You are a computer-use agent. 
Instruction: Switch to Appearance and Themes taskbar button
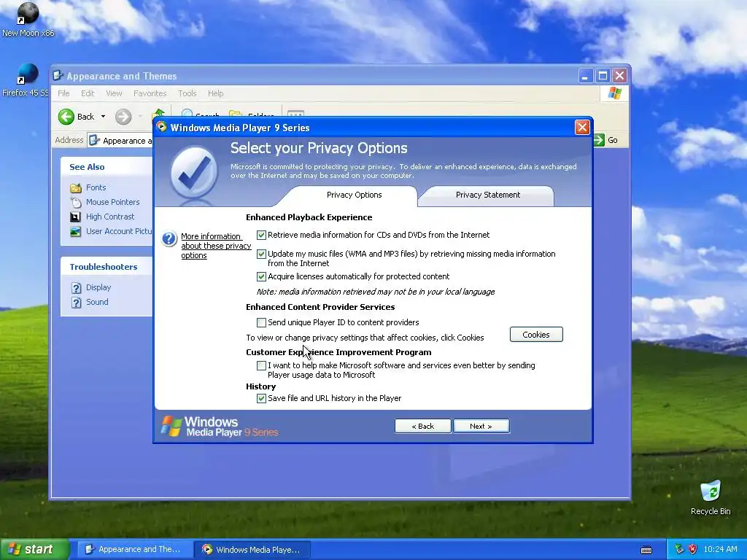133,550
